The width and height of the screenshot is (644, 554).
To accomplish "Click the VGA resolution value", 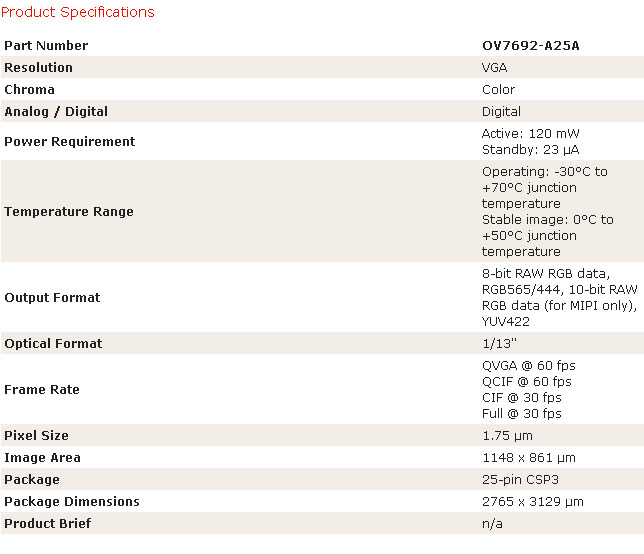I will tap(494, 67).
